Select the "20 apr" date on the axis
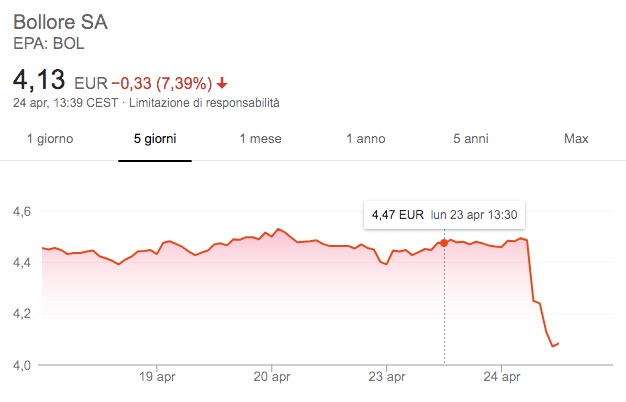The image size is (626, 402). point(272,378)
